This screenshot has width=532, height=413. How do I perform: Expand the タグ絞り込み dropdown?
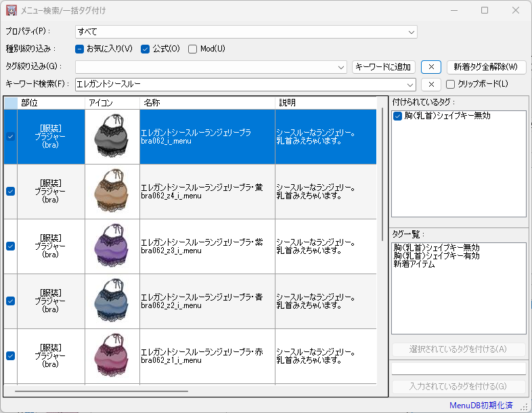[341, 67]
